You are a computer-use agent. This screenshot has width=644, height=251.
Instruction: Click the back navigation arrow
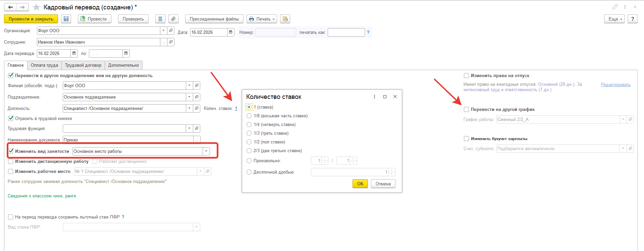[x=11, y=7]
